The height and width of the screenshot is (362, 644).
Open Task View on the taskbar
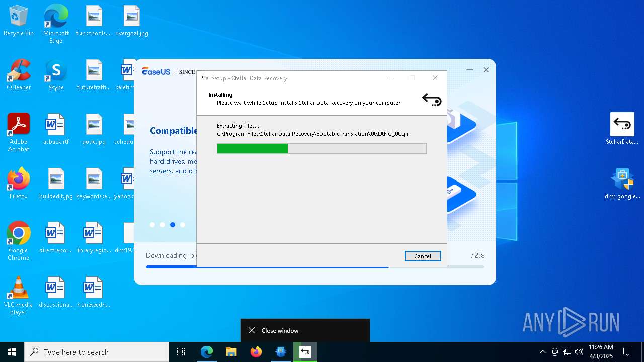(181, 352)
